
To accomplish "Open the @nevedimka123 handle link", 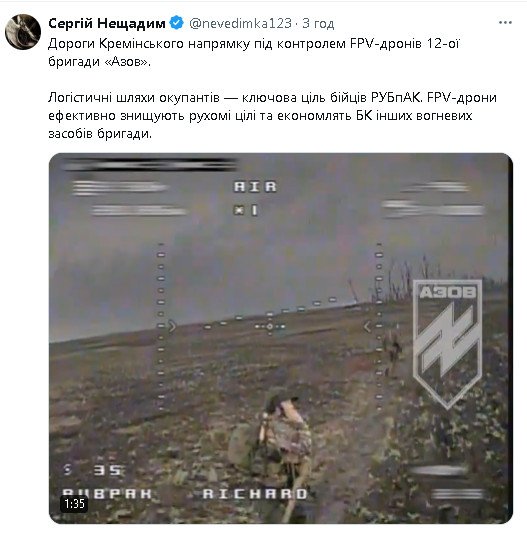I will coord(240,23).
